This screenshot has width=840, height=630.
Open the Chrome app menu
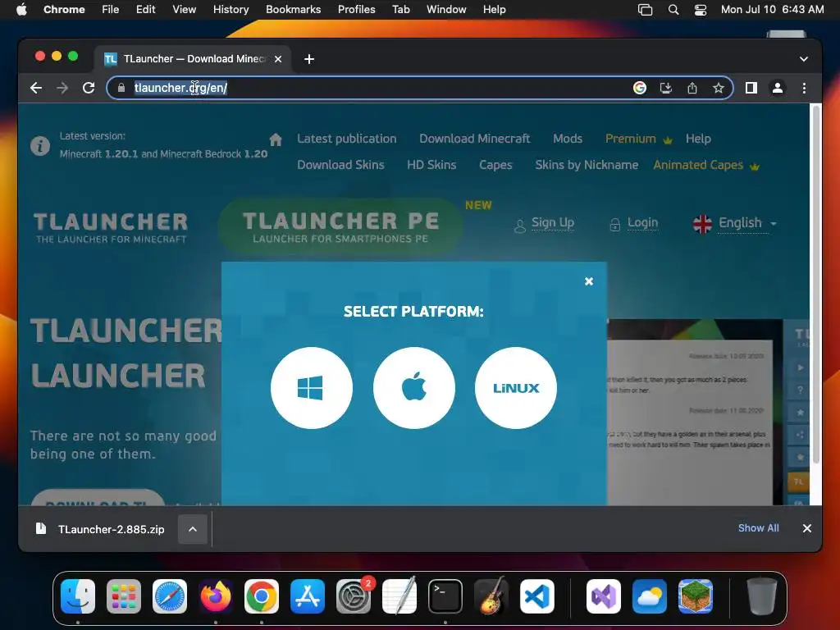64,10
